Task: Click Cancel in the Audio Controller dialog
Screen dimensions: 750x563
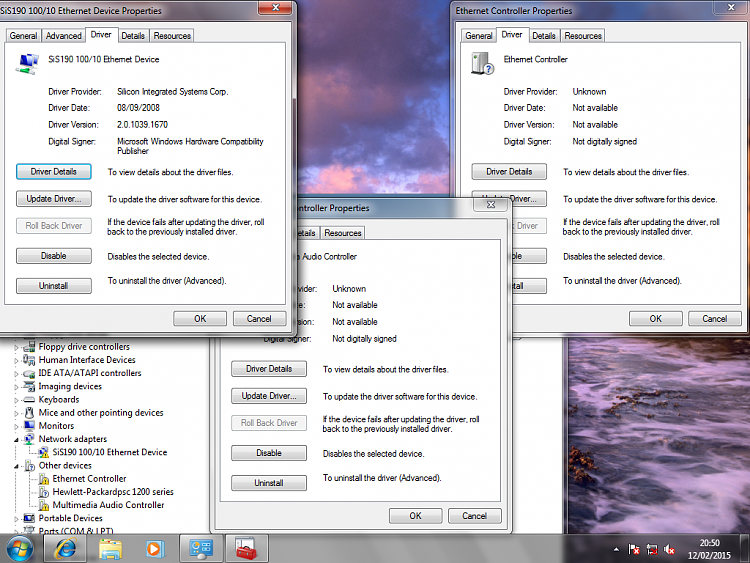Action: point(474,516)
